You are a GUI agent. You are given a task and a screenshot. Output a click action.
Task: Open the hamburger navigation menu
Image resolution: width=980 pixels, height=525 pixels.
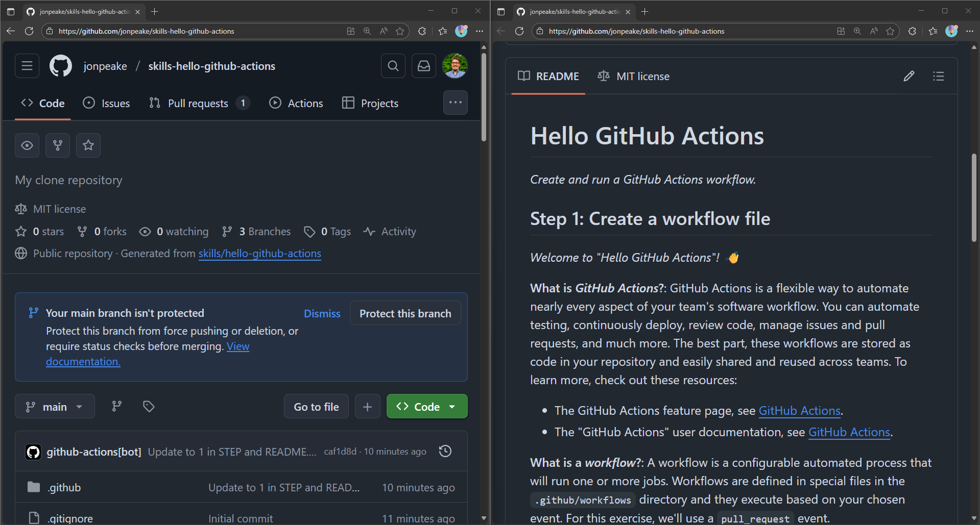point(27,66)
